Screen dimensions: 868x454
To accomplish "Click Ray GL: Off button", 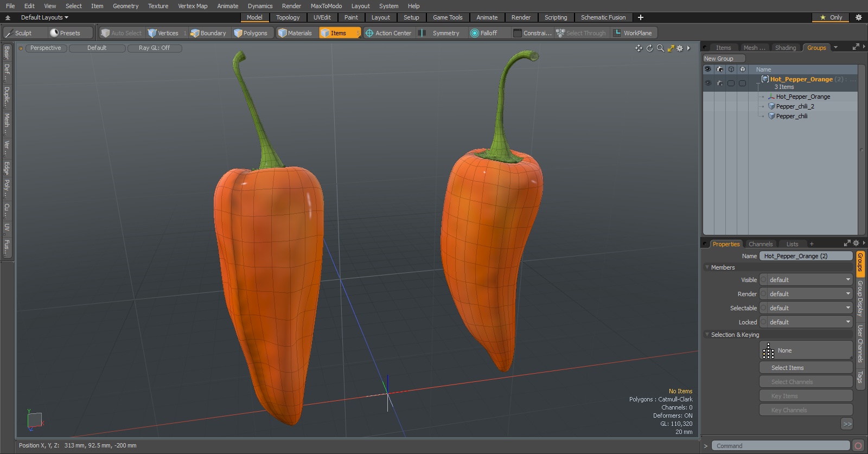I will tap(154, 48).
